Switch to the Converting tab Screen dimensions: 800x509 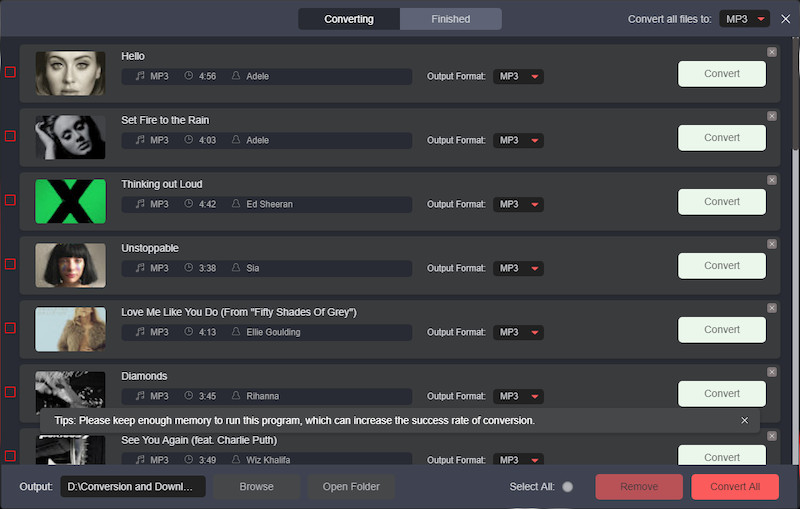coord(349,19)
